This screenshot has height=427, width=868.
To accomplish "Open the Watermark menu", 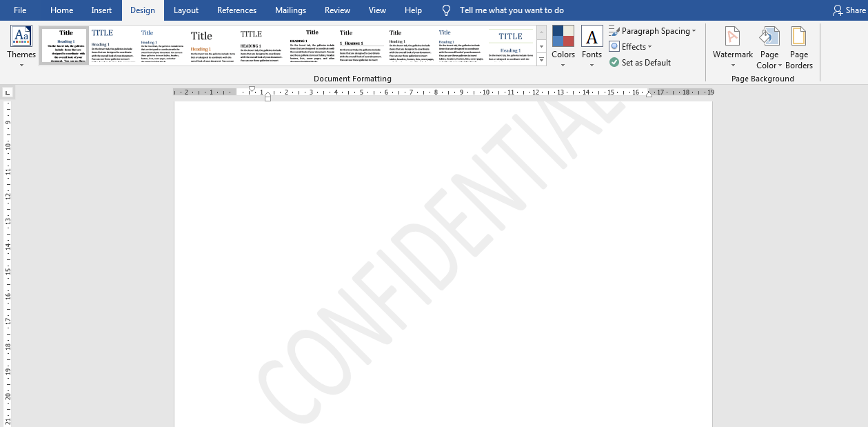I will tap(733, 46).
